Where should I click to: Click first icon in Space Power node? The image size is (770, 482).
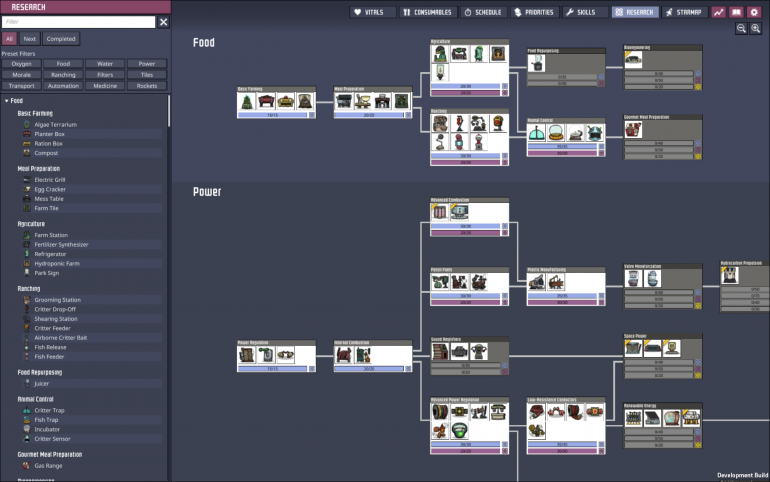(633, 348)
